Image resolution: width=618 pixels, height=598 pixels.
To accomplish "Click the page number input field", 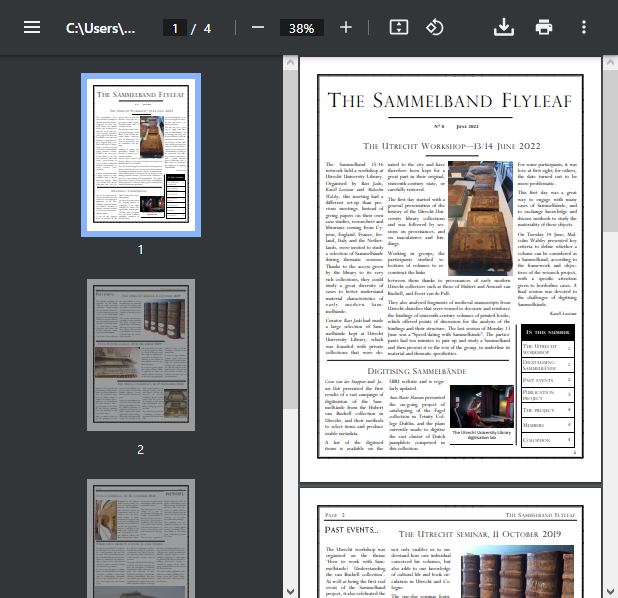I will tap(175, 28).
